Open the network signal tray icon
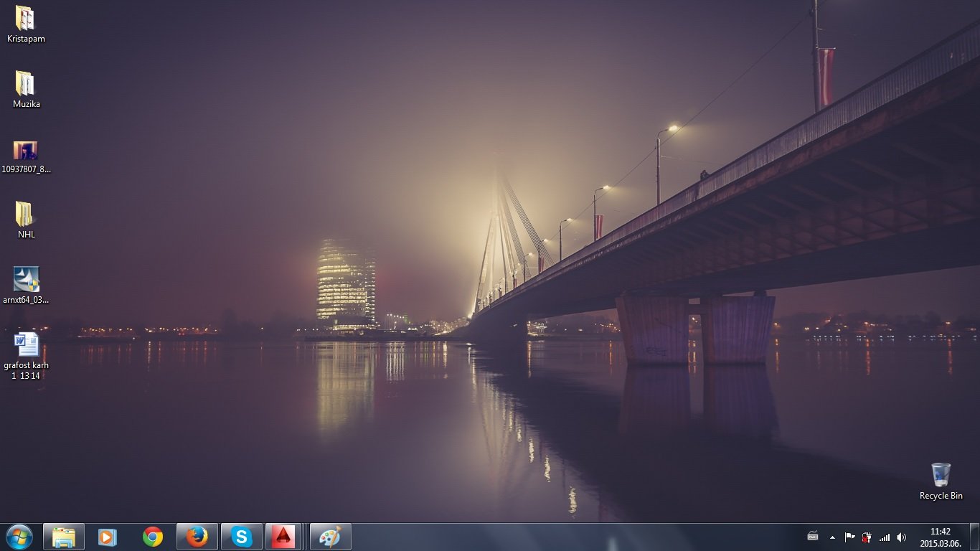This screenshot has height=551, width=980. (885, 537)
